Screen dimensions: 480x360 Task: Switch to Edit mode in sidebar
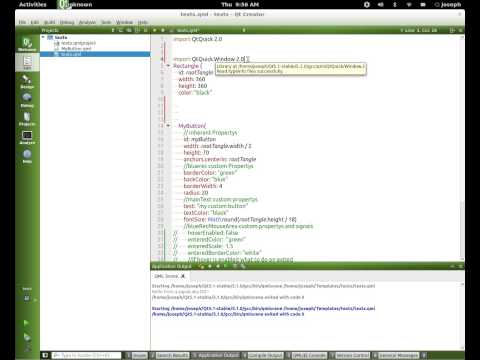point(27,63)
